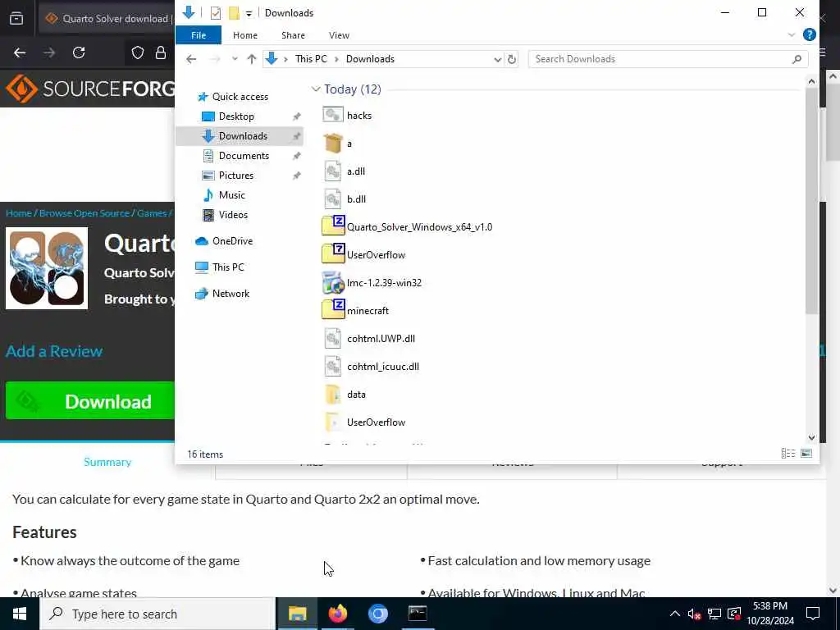Click the search magnifier in Explorer
The width and height of the screenshot is (840, 630).
click(x=797, y=59)
